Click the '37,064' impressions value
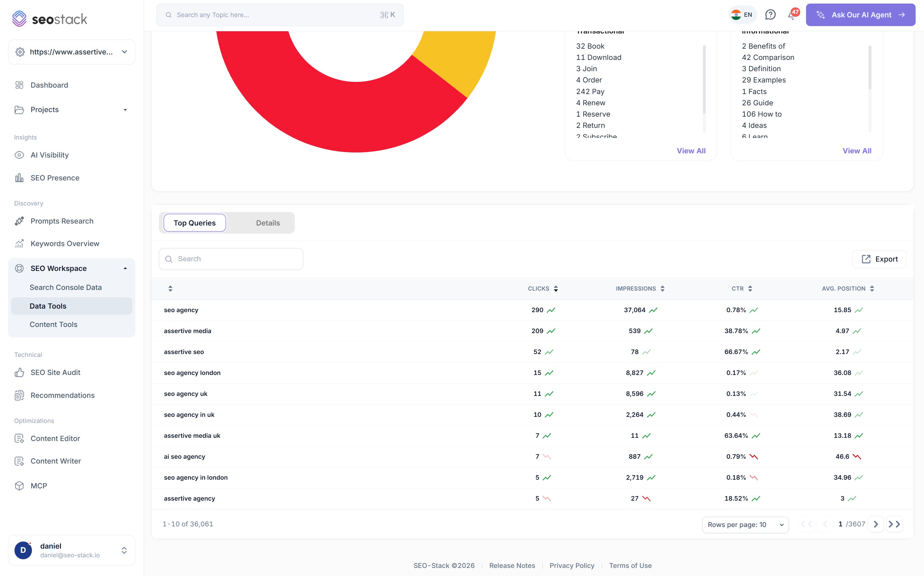This screenshot has width=924, height=576. point(634,310)
